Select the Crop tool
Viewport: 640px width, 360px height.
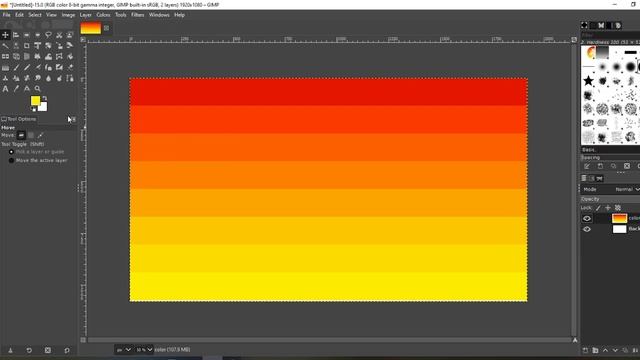[x=27, y=46]
